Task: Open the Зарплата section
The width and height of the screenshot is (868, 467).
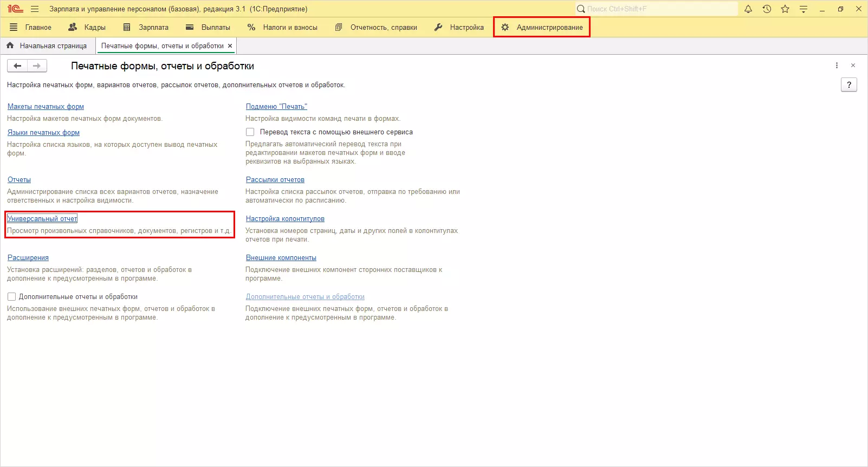Action: coord(146,27)
